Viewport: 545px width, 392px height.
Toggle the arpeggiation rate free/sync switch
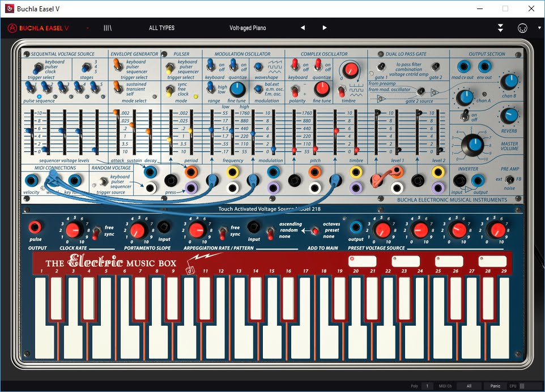coord(222,233)
